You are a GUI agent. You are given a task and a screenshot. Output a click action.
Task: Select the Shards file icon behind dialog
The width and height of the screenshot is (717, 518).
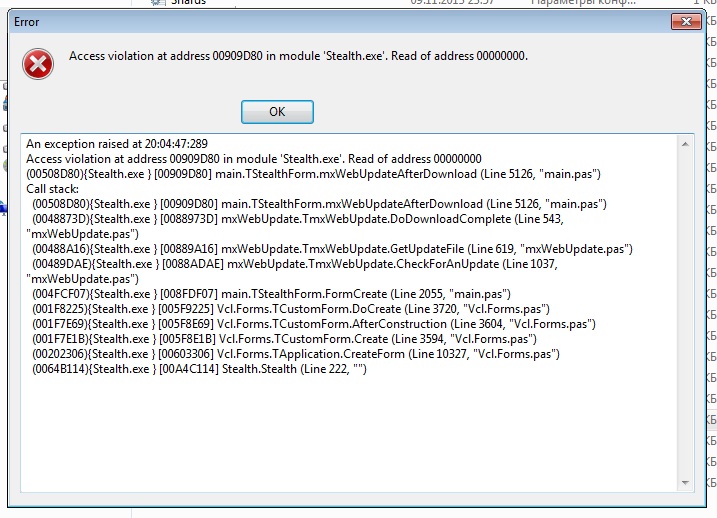[157, 3]
